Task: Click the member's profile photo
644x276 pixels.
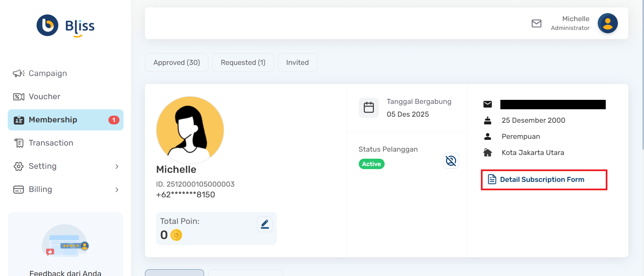Action: [x=190, y=130]
